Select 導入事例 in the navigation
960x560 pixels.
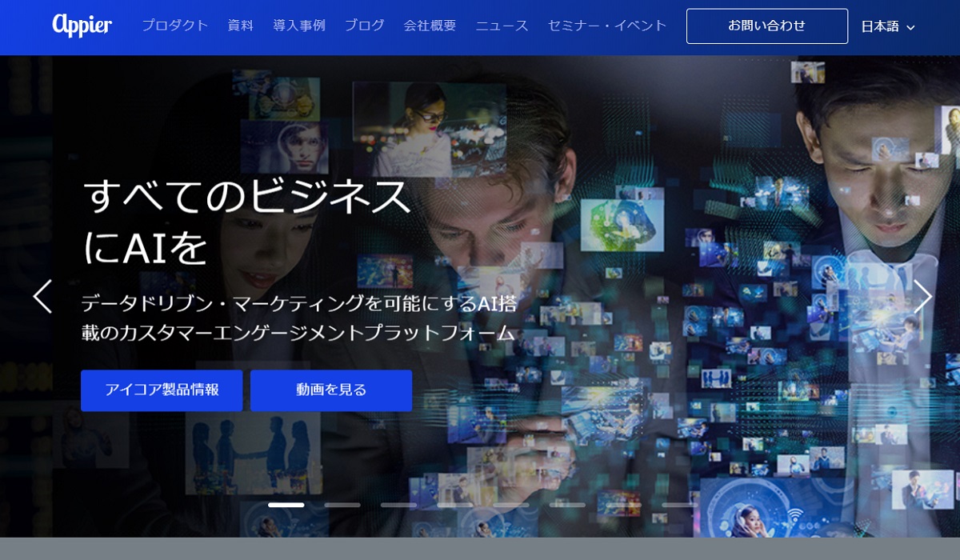[299, 26]
